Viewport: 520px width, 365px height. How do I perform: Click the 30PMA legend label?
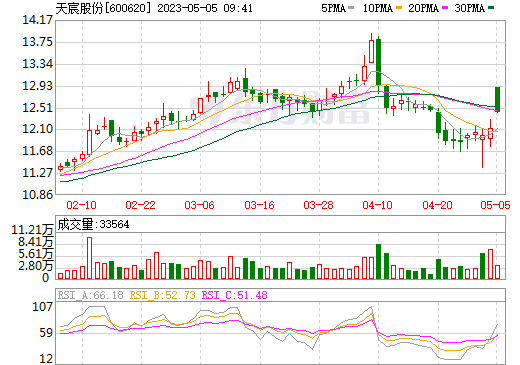(469, 8)
